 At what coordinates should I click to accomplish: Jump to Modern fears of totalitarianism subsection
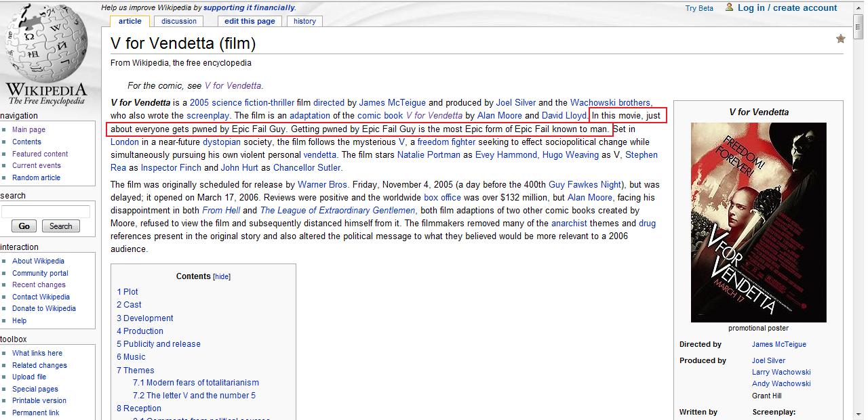point(196,383)
